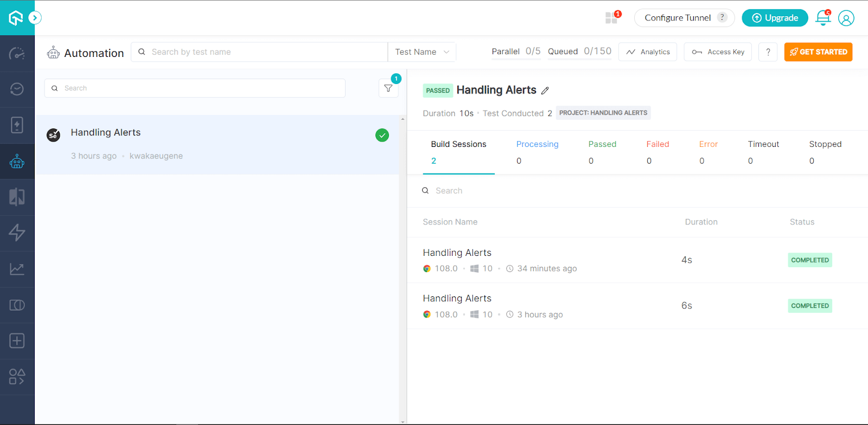The image size is (868, 425).
Task: Click Windows icon in 3 hours ago session
Action: [x=474, y=314]
